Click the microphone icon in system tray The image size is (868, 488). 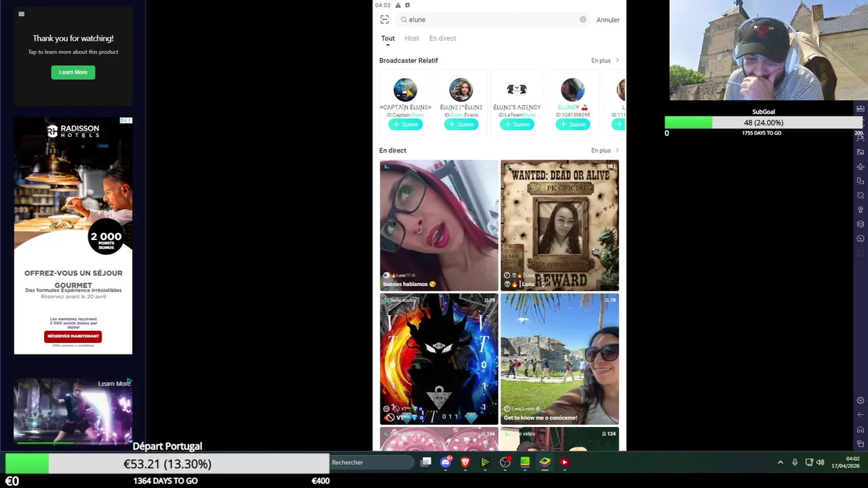(x=795, y=462)
